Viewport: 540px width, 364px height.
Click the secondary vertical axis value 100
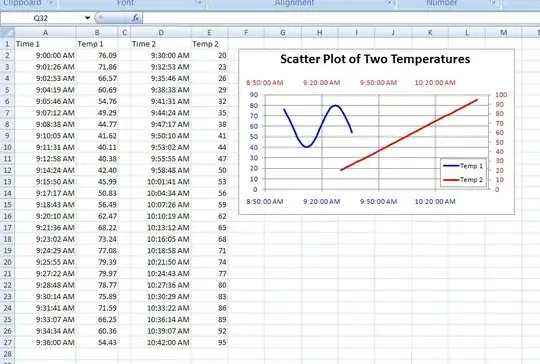click(x=501, y=95)
